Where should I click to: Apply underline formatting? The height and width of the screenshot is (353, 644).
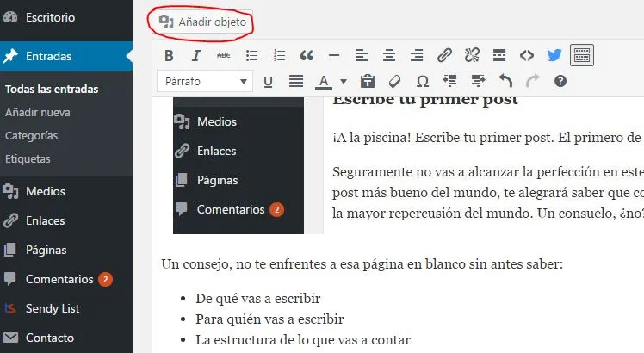point(269,82)
